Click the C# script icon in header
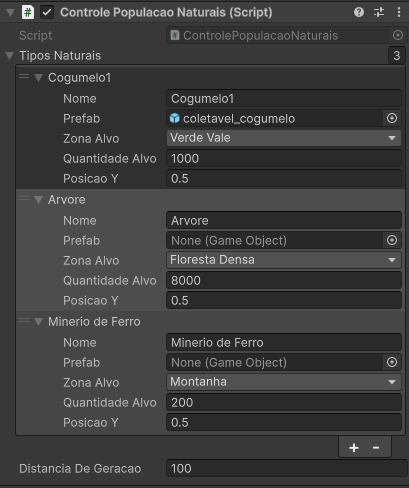The image size is (409, 488). pyautogui.click(x=28, y=12)
